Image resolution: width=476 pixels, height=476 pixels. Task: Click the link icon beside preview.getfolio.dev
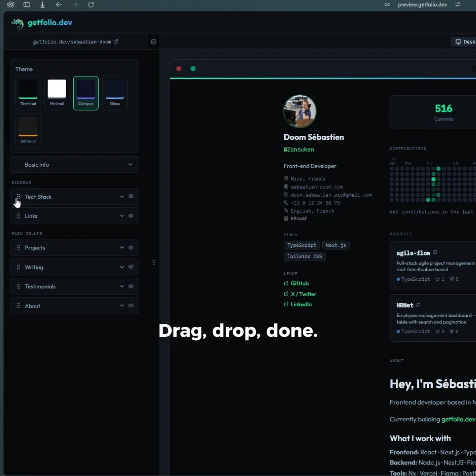[387, 4]
